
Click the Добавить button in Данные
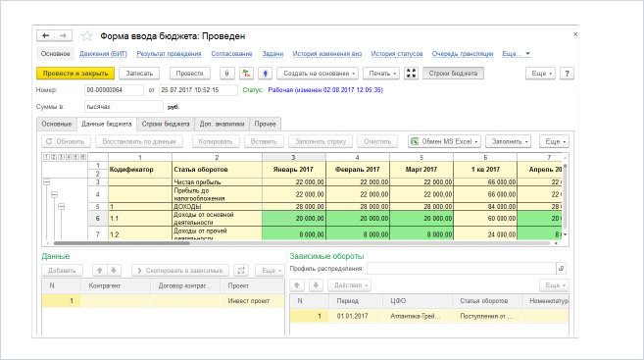pos(62,270)
